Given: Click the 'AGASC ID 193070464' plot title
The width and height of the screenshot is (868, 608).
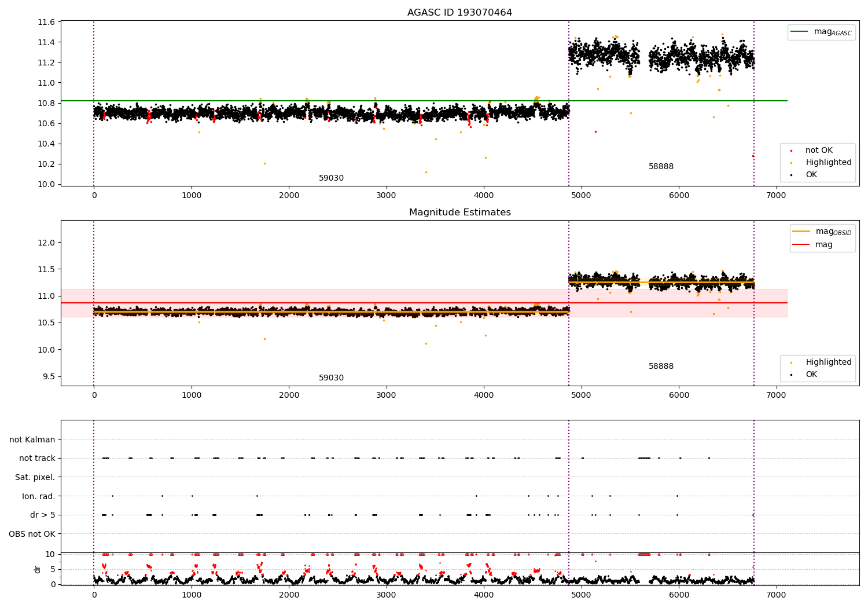Looking at the screenshot, I should (x=459, y=13).
